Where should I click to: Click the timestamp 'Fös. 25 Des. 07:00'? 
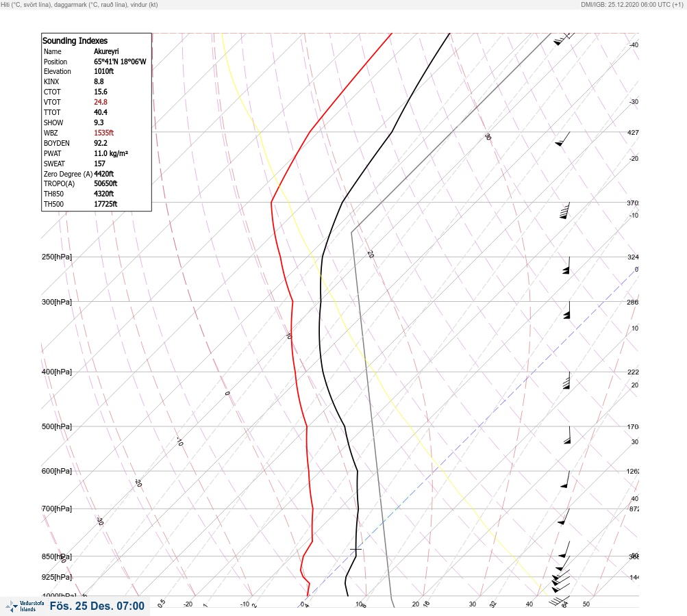tap(97, 606)
